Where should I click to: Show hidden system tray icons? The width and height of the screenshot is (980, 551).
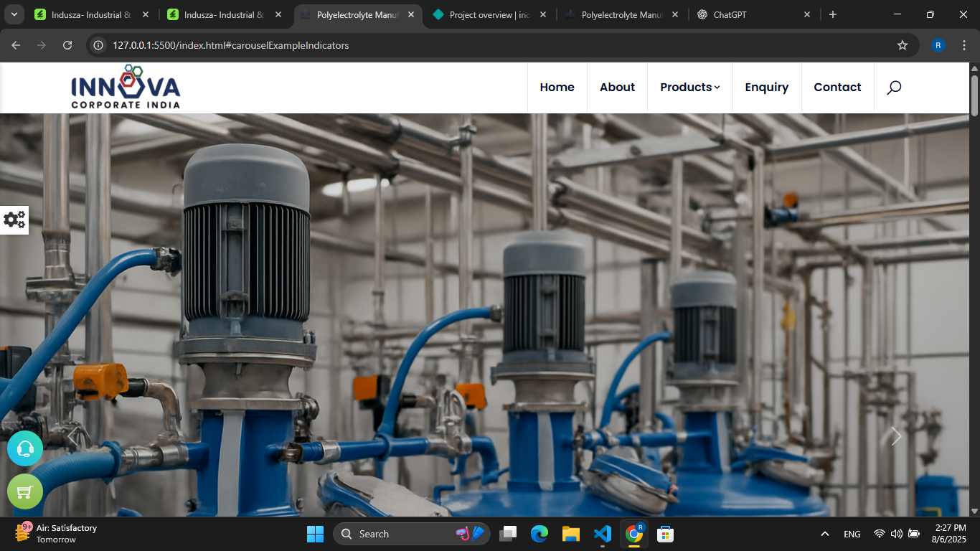825,534
